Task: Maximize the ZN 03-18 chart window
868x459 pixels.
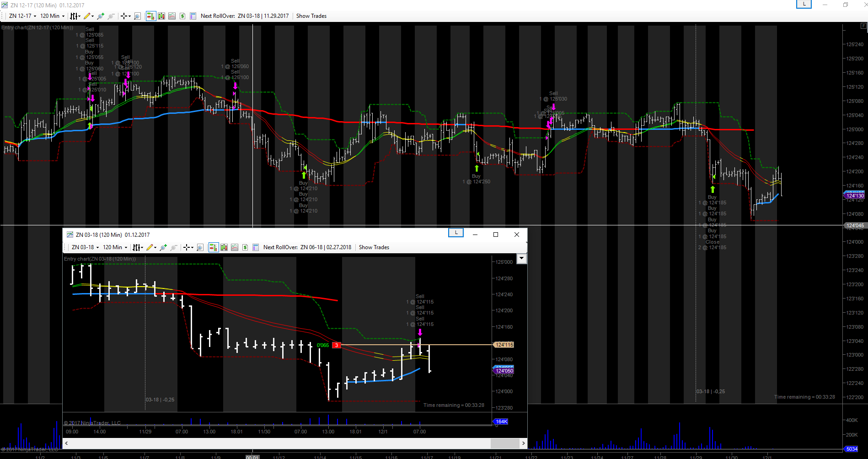Action: click(x=496, y=235)
